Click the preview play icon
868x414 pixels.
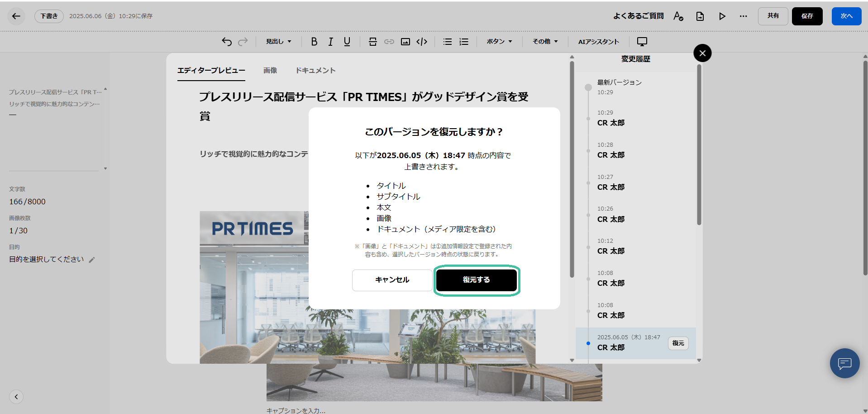coord(722,16)
